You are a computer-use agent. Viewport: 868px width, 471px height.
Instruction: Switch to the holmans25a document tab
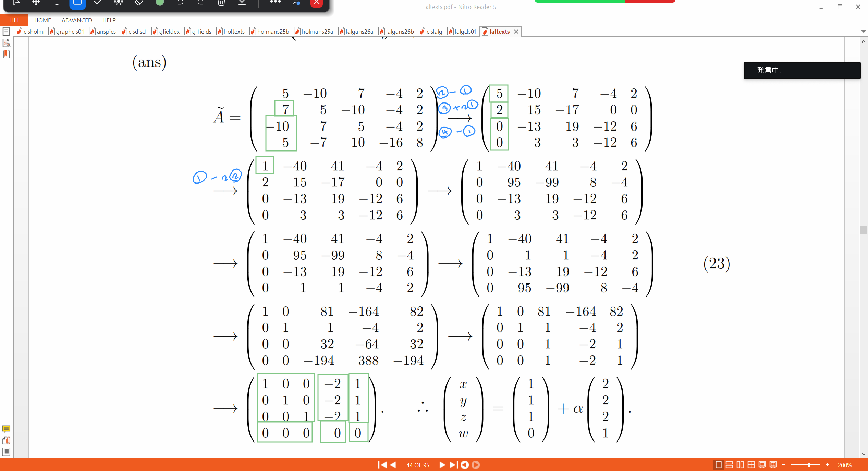314,32
